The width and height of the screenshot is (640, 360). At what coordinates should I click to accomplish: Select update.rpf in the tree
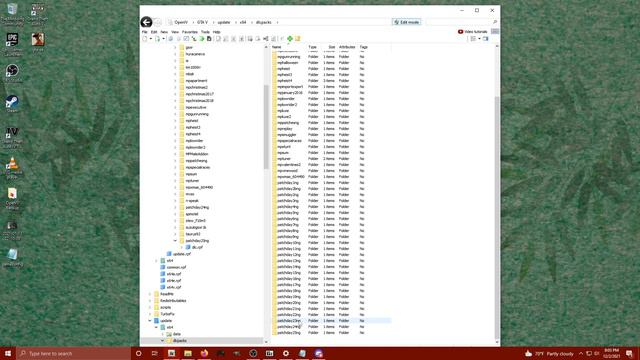click(182, 254)
